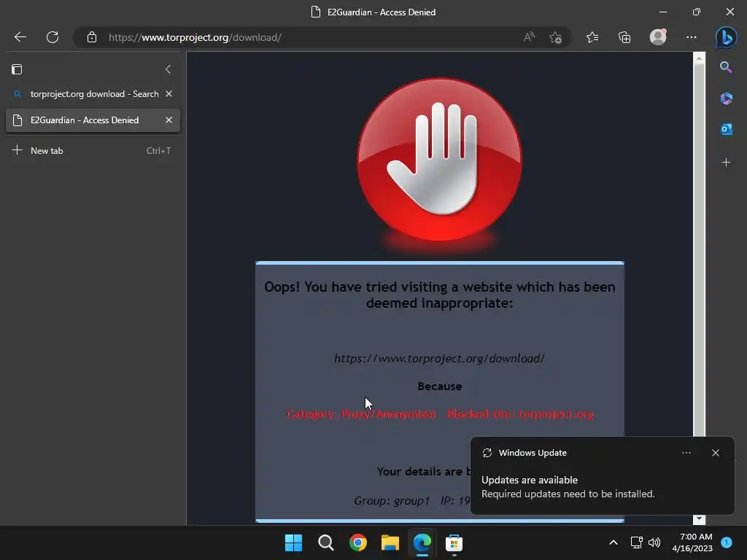This screenshot has height=560, width=747.
Task: Close the torproject.org download Search tab
Action: [x=169, y=94]
